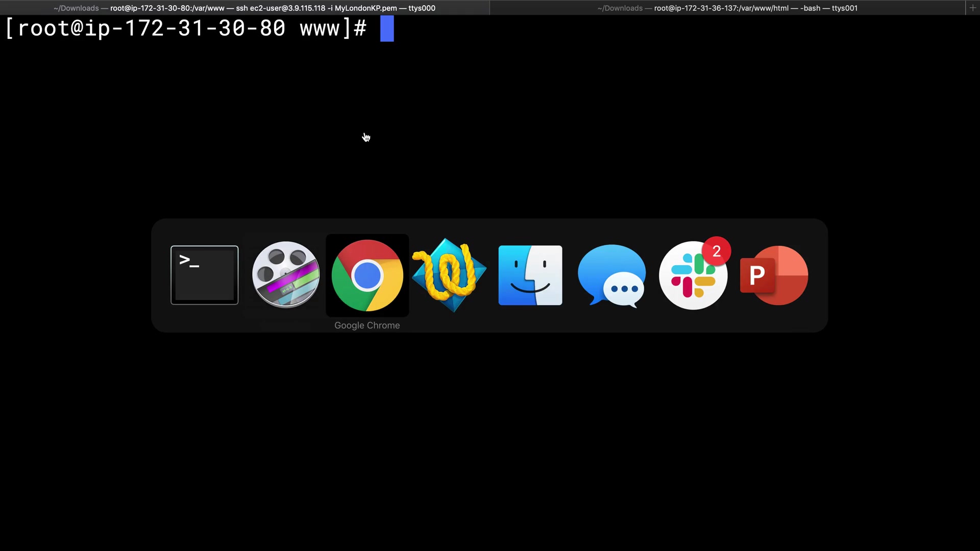Click the # symbol in shell prompt
980x551 pixels.
360,29
